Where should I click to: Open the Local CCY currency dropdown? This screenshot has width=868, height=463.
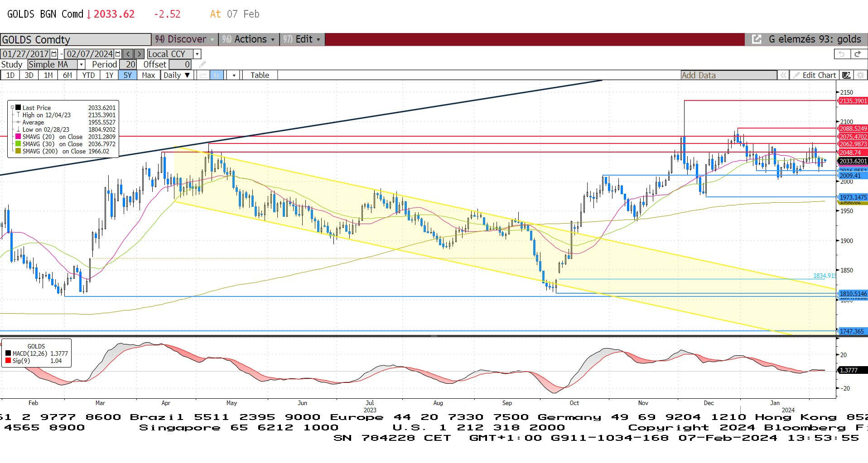[x=197, y=54]
